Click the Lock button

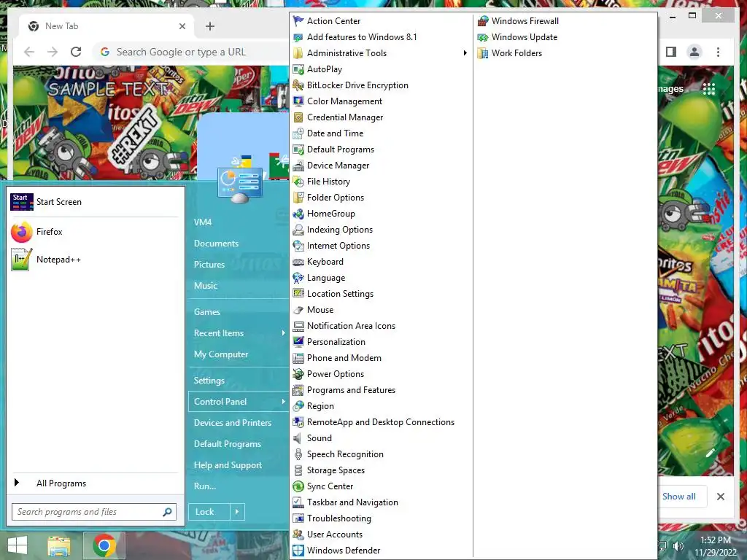[209, 512]
